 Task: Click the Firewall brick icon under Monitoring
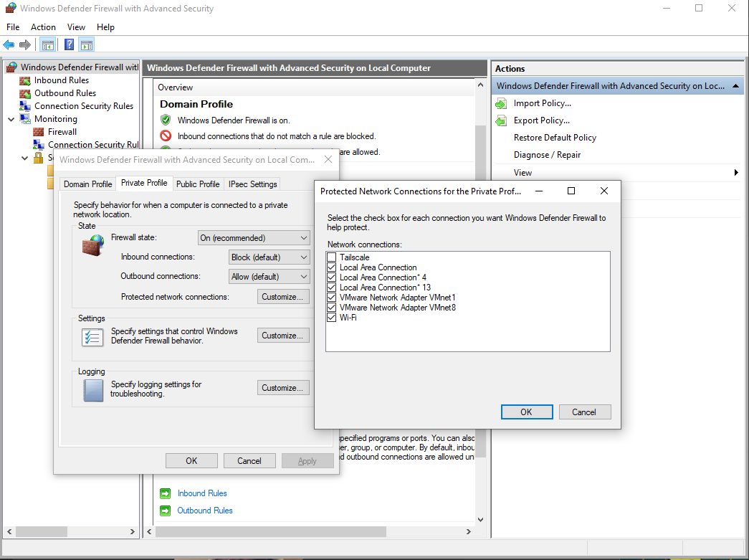38,132
